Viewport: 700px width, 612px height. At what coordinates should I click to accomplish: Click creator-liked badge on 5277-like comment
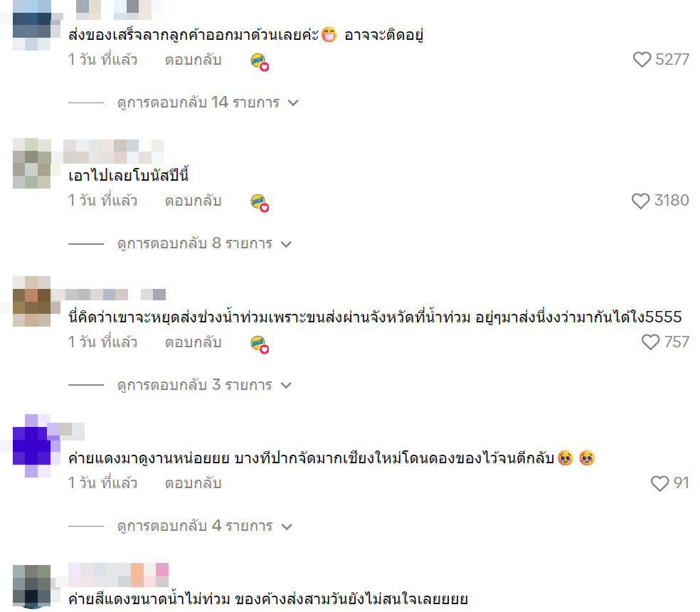tap(260, 62)
